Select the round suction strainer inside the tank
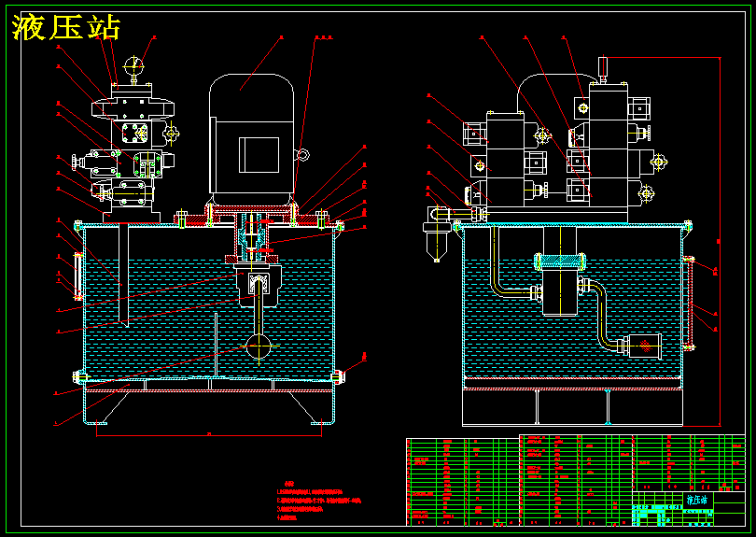This screenshot has width=756, height=537. tap(259, 346)
